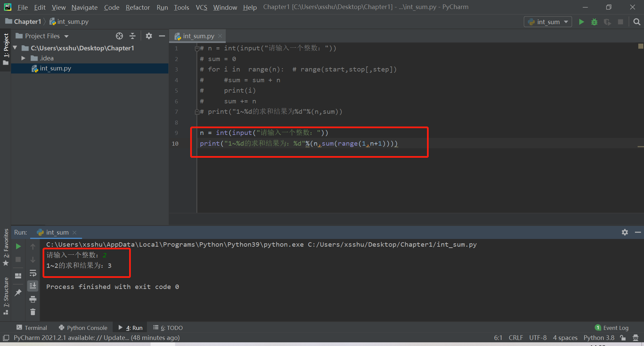Change line ending via CRLF indicator

click(516, 338)
